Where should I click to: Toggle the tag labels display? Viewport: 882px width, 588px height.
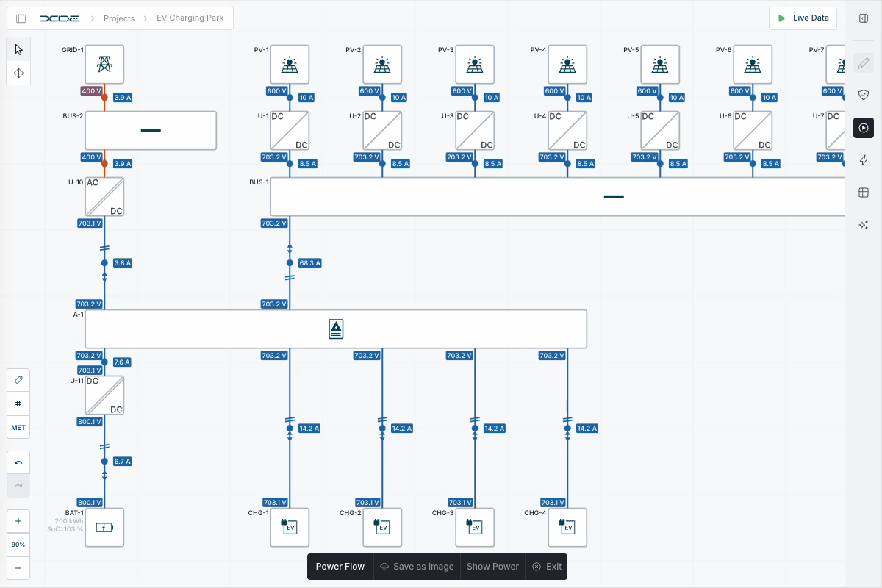point(18,380)
